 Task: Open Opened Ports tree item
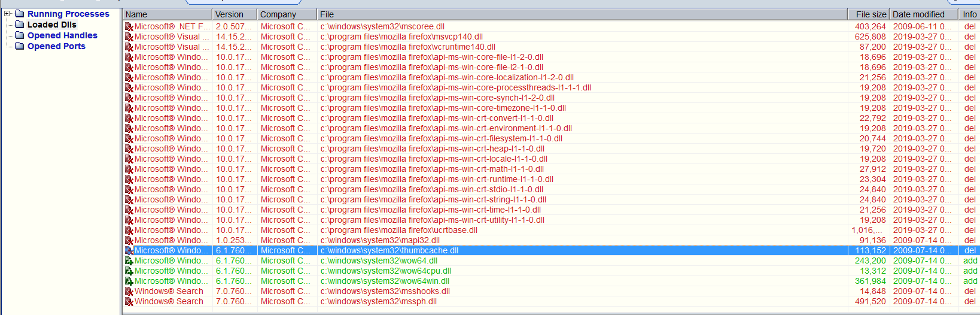[56, 46]
